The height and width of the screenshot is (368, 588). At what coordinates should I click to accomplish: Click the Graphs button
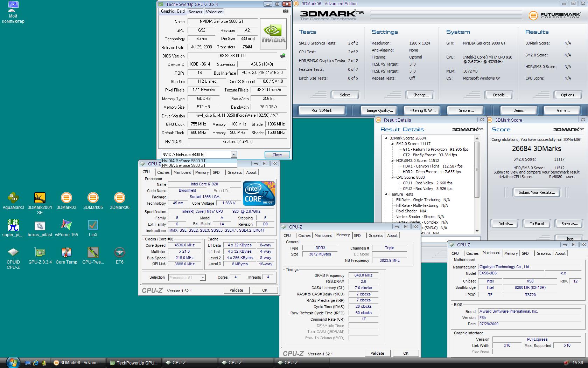tap(466, 110)
